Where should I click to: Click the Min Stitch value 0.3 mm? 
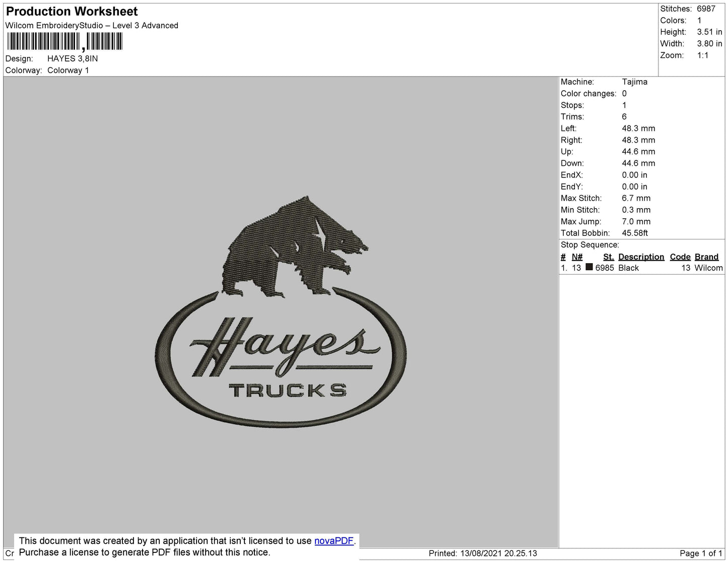[x=636, y=210]
